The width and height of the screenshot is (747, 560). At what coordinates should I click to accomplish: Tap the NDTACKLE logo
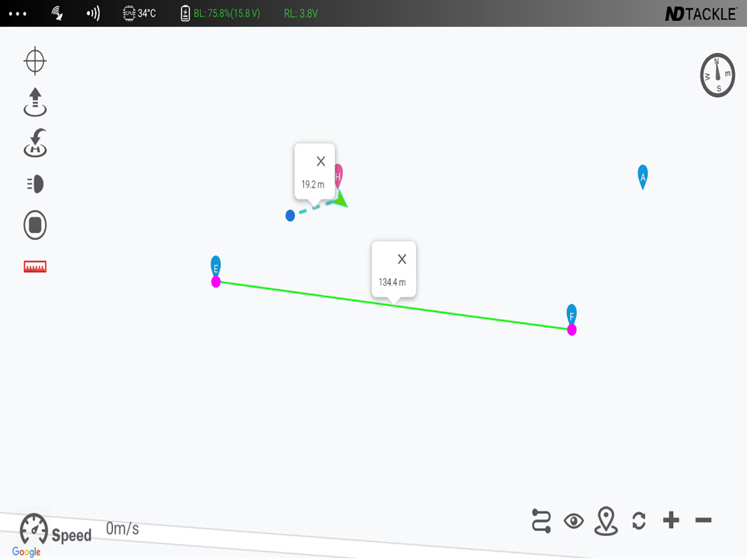701,13
